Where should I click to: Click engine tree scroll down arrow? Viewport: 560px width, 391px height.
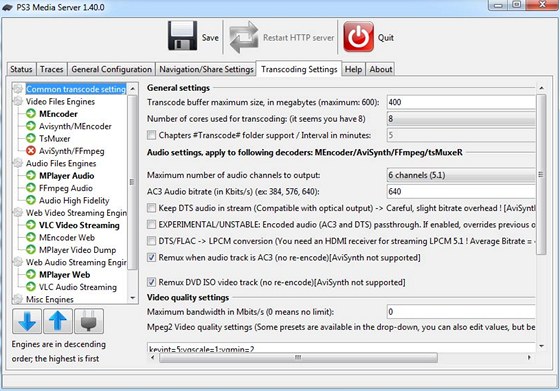point(132,297)
